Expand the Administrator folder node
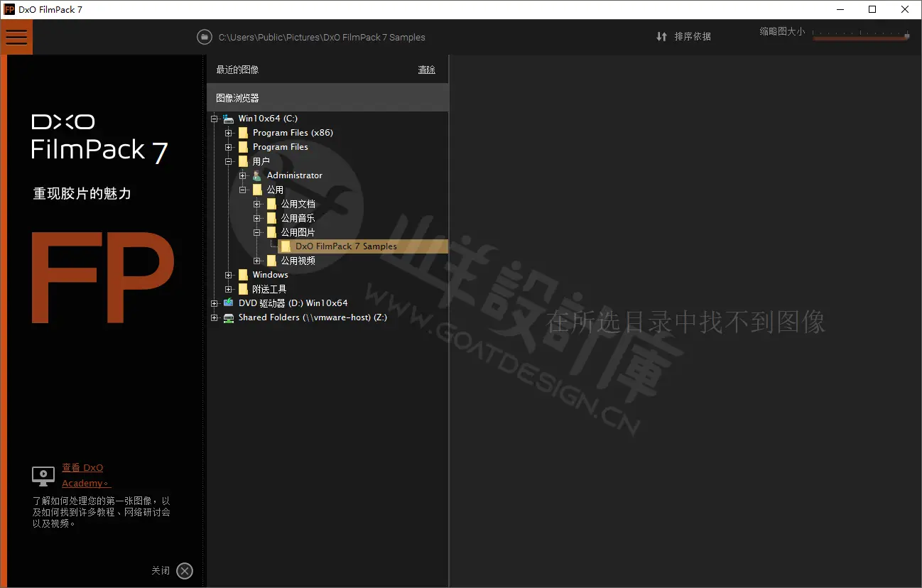 coord(243,175)
